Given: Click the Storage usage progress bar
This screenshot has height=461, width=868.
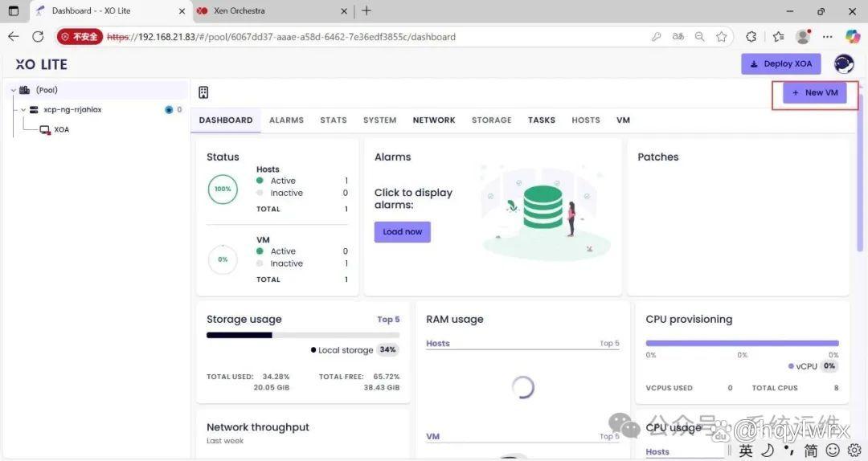Looking at the screenshot, I should [x=303, y=335].
